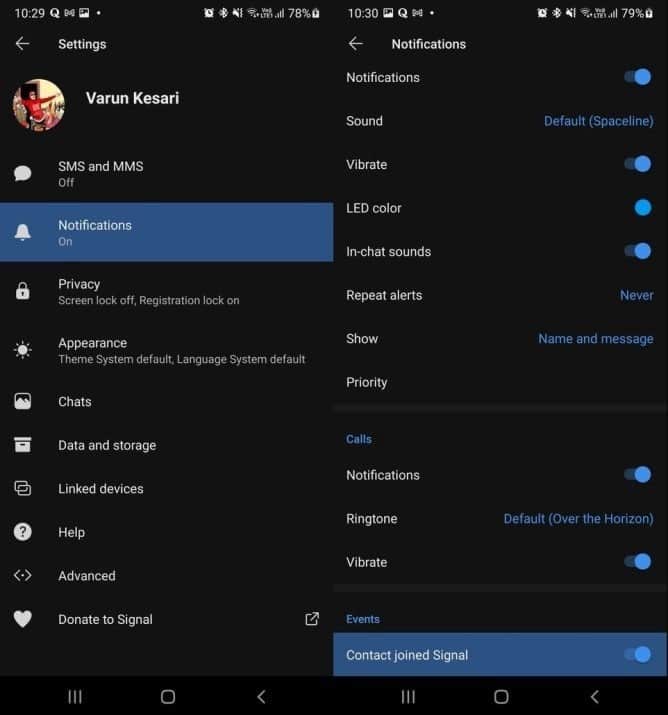668x715 pixels.
Task: Toggle the message Vibrate switch
Action: point(638,164)
